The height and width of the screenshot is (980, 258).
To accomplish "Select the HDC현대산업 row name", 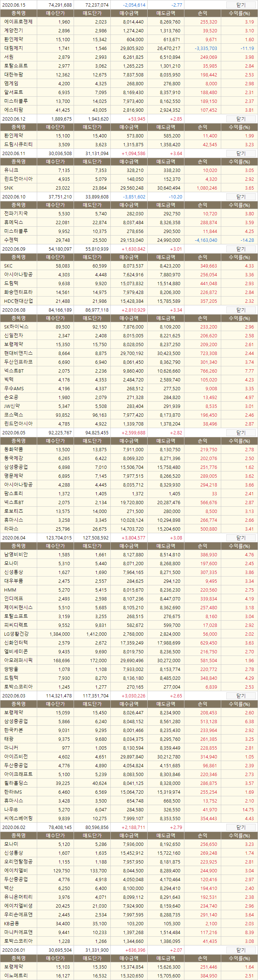I will [18, 301].
